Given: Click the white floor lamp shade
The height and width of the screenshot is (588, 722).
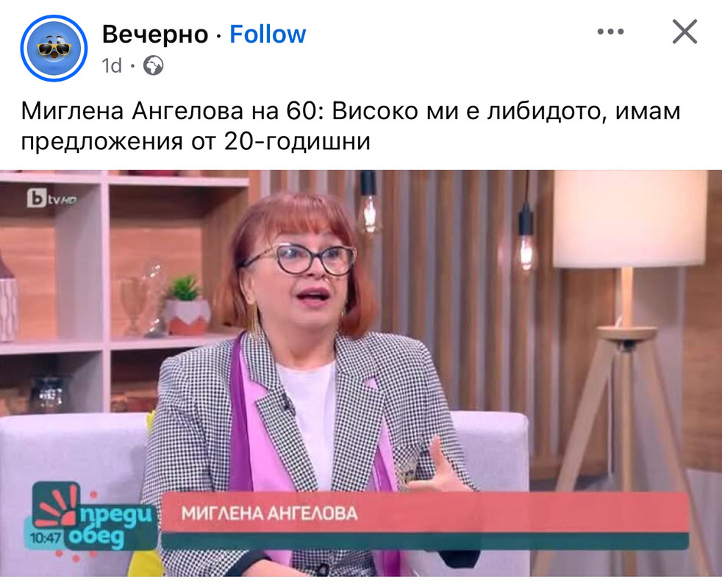Looking at the screenshot, I should 629,219.
